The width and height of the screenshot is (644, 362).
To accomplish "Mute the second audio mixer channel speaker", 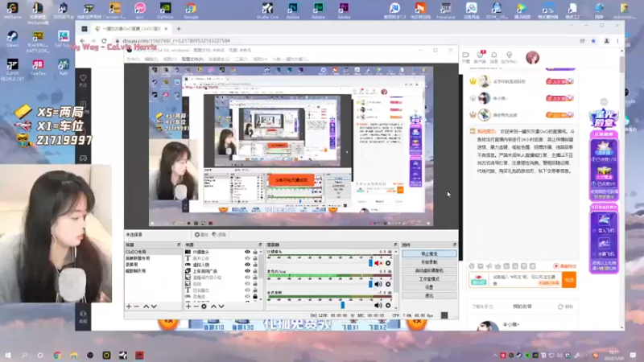I will coord(378,284).
